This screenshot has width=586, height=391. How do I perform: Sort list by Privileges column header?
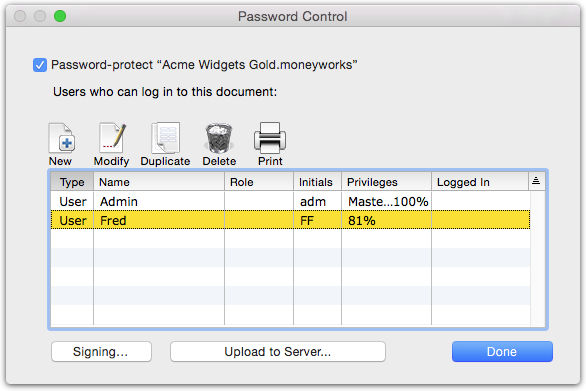click(386, 182)
